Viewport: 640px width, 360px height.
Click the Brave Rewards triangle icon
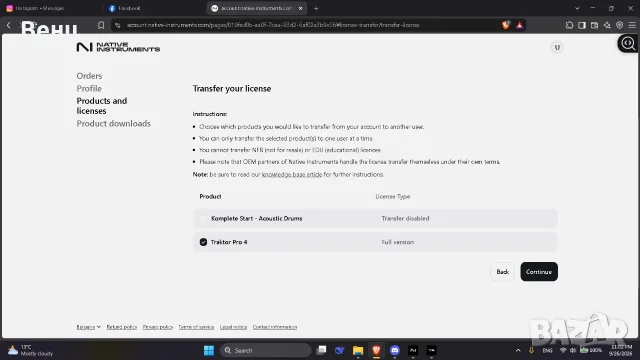519,25
